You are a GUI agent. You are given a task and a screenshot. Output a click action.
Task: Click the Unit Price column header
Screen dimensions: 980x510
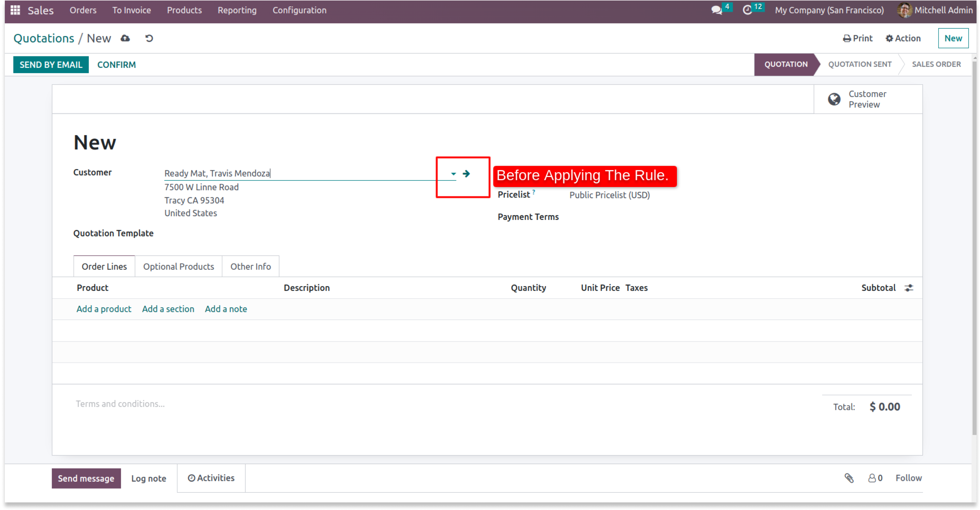click(600, 288)
